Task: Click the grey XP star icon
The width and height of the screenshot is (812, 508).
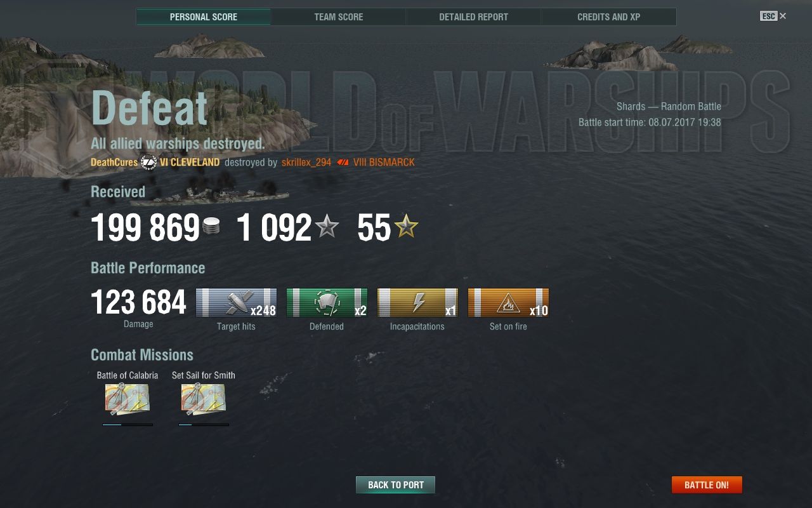Action: coord(327,226)
